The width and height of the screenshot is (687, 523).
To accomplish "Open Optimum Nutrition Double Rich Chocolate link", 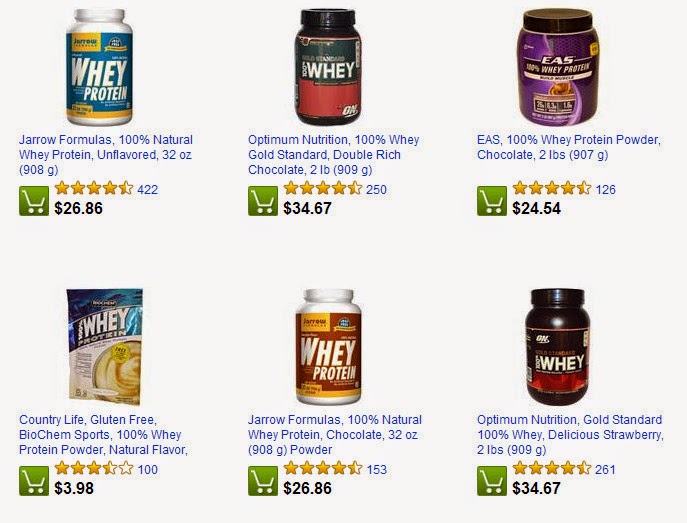I will tap(333, 155).
